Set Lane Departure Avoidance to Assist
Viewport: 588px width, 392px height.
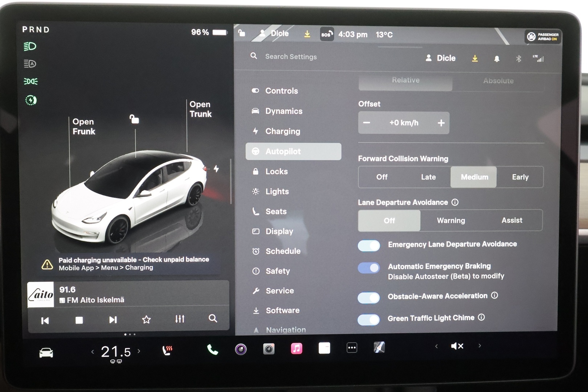click(512, 220)
